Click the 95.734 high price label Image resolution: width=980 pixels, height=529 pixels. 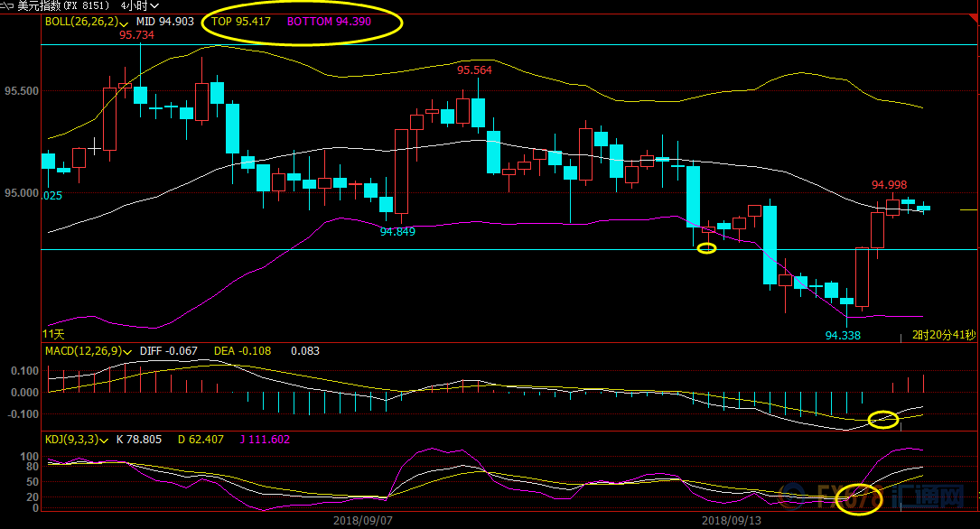pos(136,35)
